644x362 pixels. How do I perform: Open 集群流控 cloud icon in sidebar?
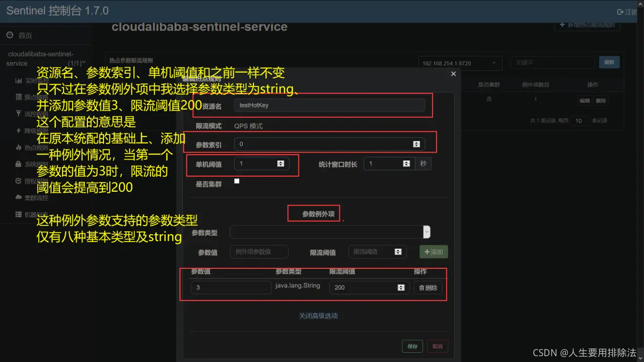[19, 198]
